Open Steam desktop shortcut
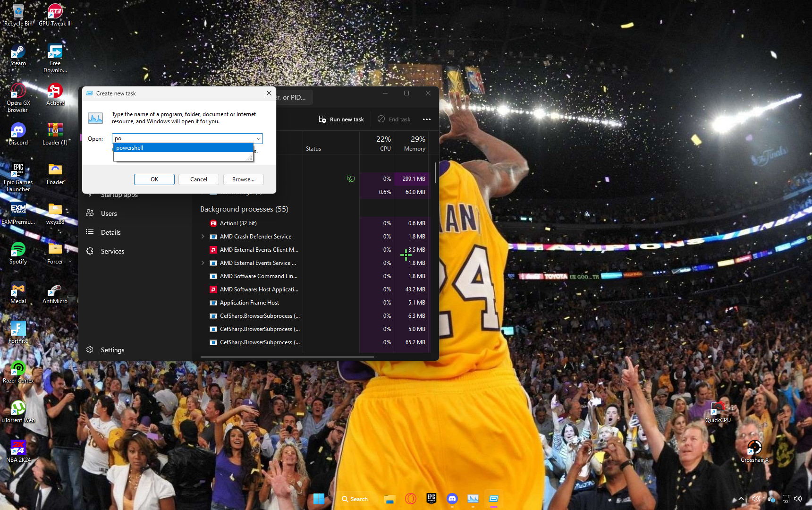The height and width of the screenshot is (510, 812). tap(18, 55)
